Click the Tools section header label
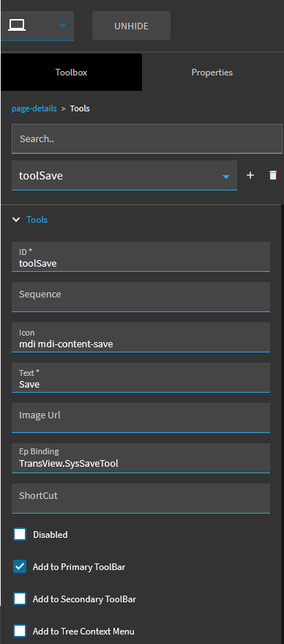284x644 pixels. (x=37, y=220)
